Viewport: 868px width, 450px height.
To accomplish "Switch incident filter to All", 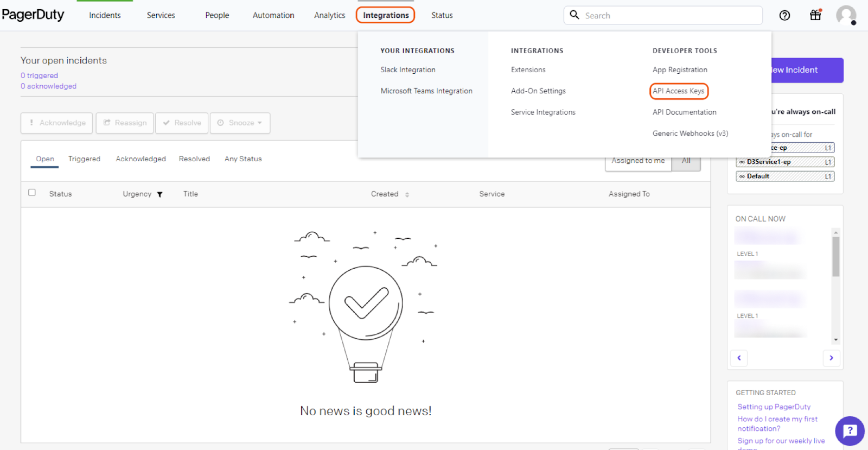I will click(686, 162).
